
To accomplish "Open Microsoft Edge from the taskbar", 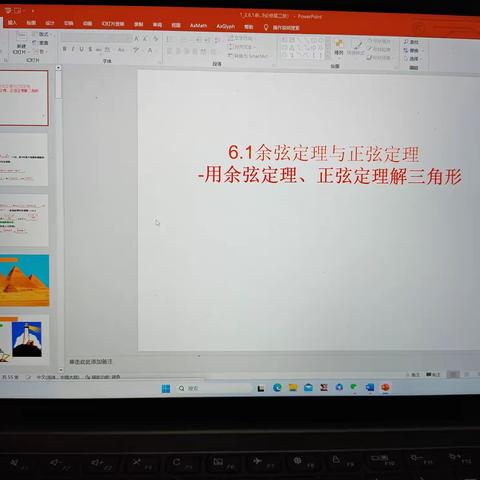I will [277, 387].
